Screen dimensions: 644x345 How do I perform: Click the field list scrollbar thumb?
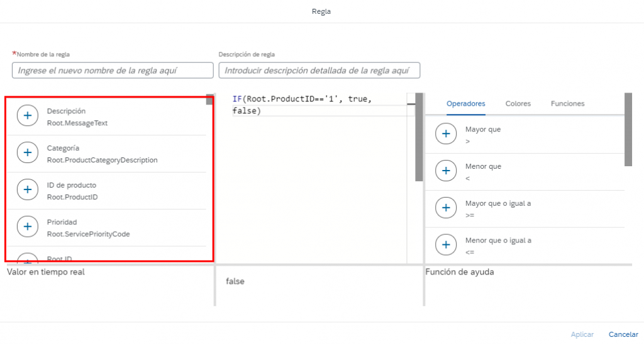click(209, 101)
